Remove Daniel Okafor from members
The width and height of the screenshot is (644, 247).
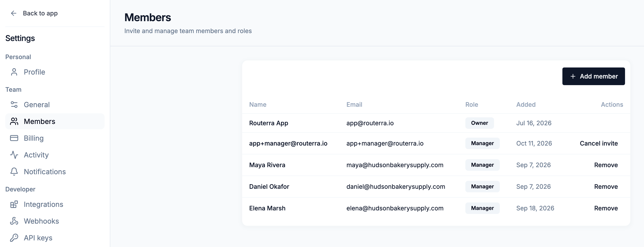point(606,187)
